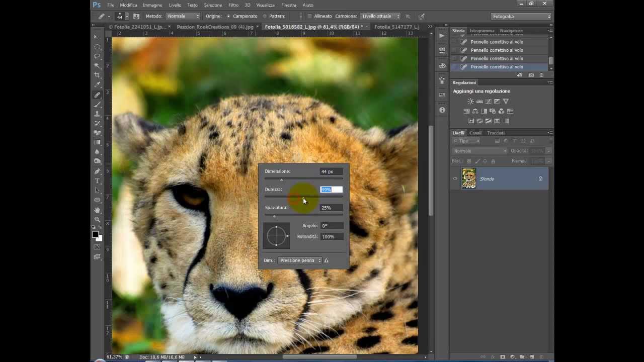
Task: Open the Metodo blend mode dropdown
Action: (x=183, y=16)
